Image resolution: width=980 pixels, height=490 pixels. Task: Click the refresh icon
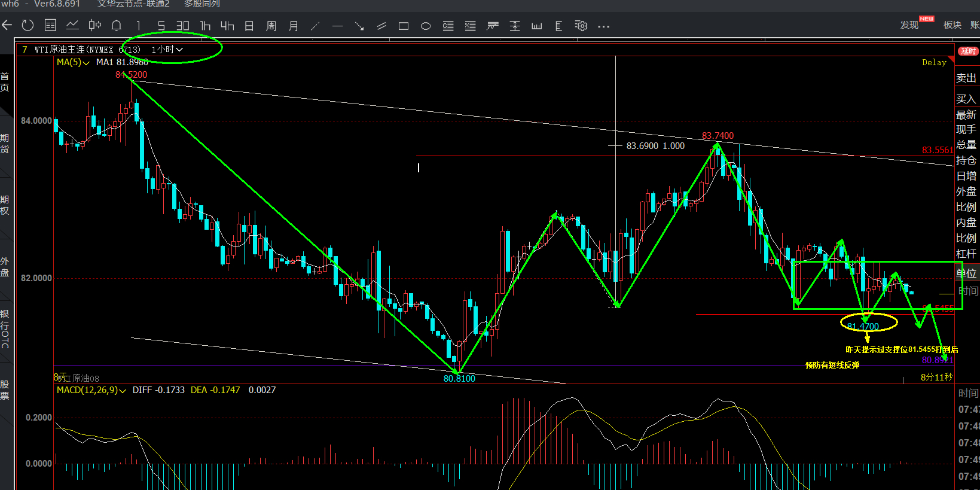(28, 25)
